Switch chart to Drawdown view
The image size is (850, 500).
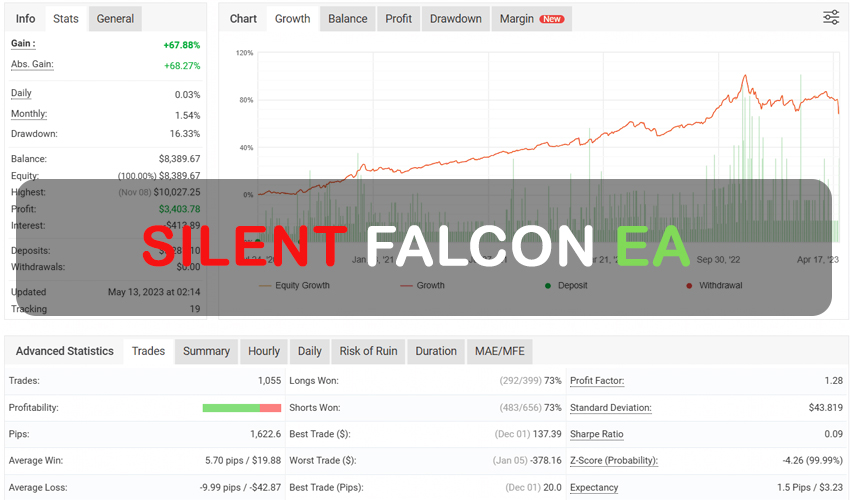(x=455, y=19)
